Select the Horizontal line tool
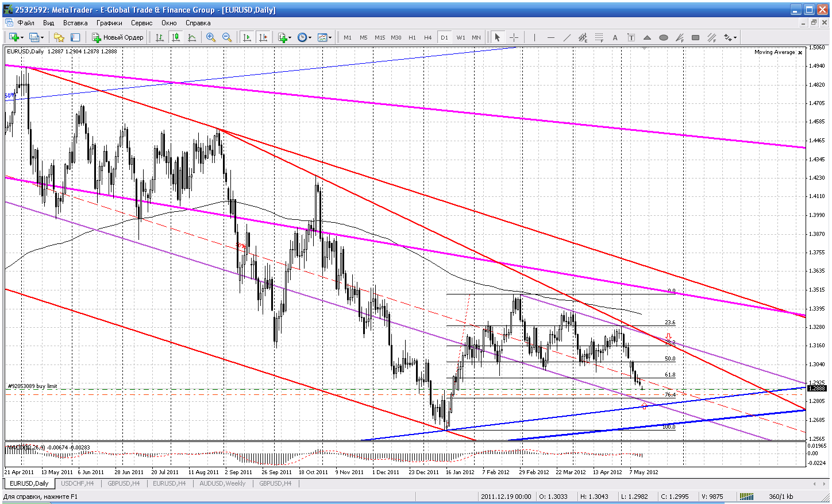Screen dimensions: 832x504 pos(551,37)
